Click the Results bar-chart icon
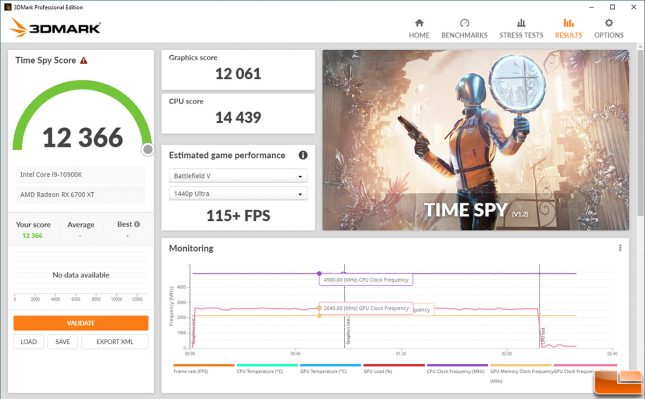This screenshot has width=645, height=399. point(568,23)
